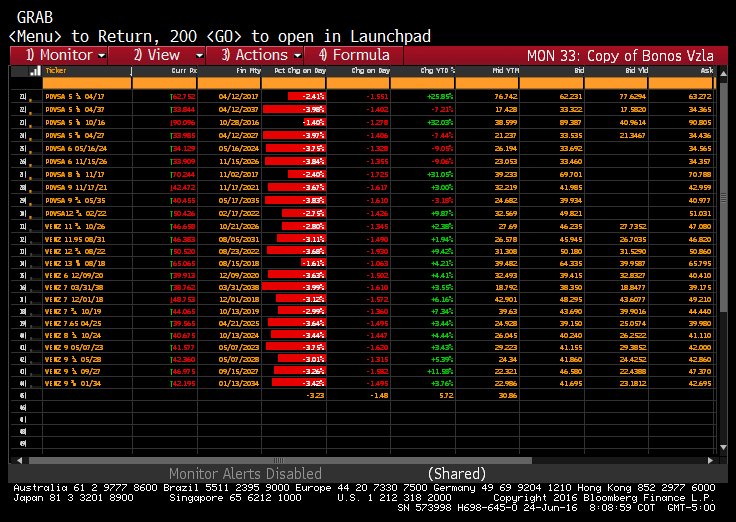Image resolution: width=736 pixels, height=522 pixels.
Task: Open the Monitor dropdown arrow
Action: pos(101,56)
